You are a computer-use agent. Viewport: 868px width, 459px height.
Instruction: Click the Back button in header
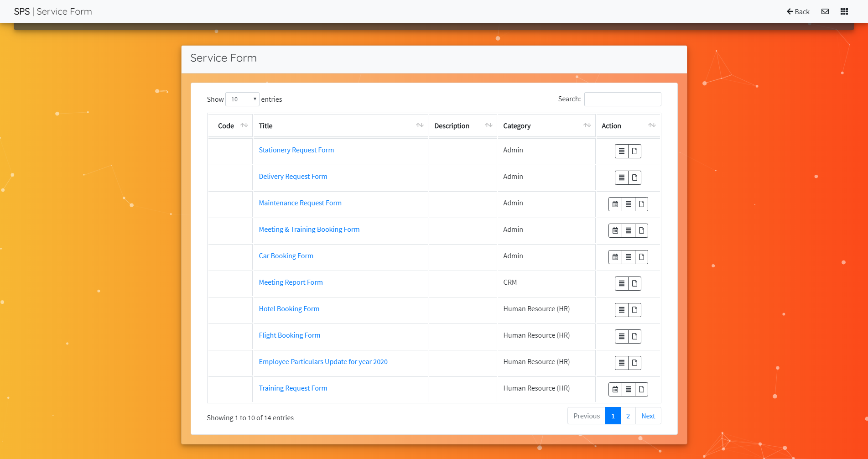point(798,11)
